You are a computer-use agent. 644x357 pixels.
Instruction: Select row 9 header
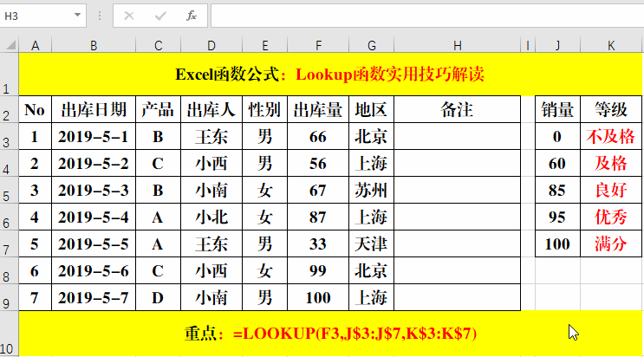(9, 297)
